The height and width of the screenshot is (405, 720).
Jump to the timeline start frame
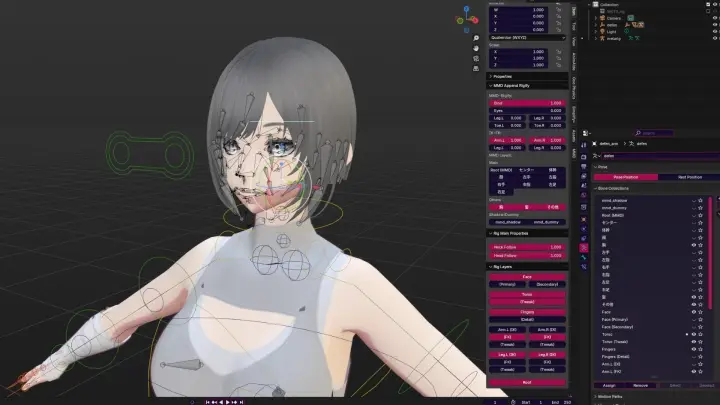(x=208, y=402)
